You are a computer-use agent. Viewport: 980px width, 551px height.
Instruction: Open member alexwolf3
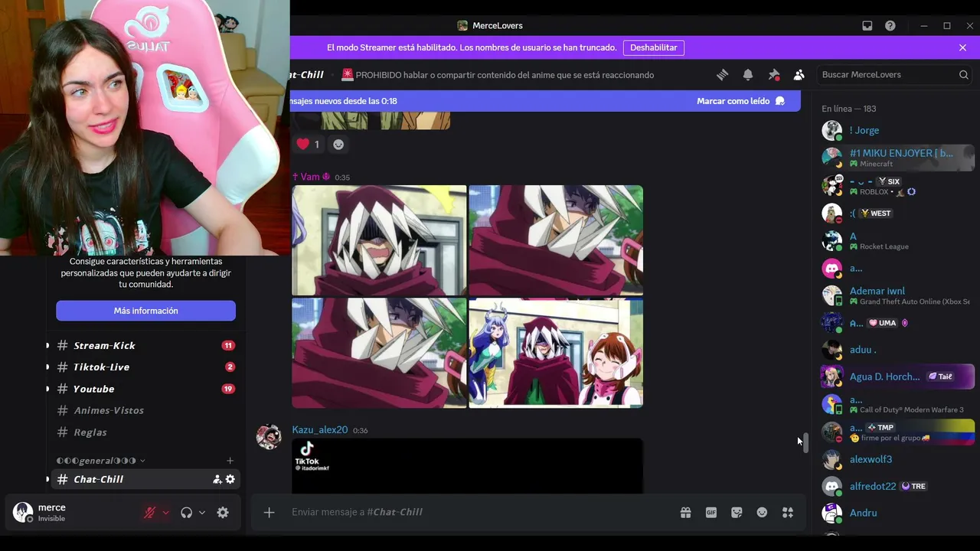point(896,459)
